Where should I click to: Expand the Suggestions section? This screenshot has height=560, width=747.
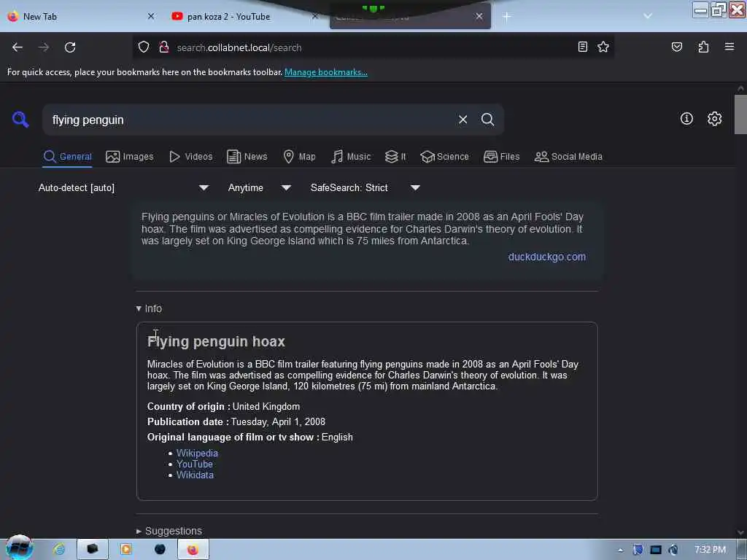[x=169, y=531]
